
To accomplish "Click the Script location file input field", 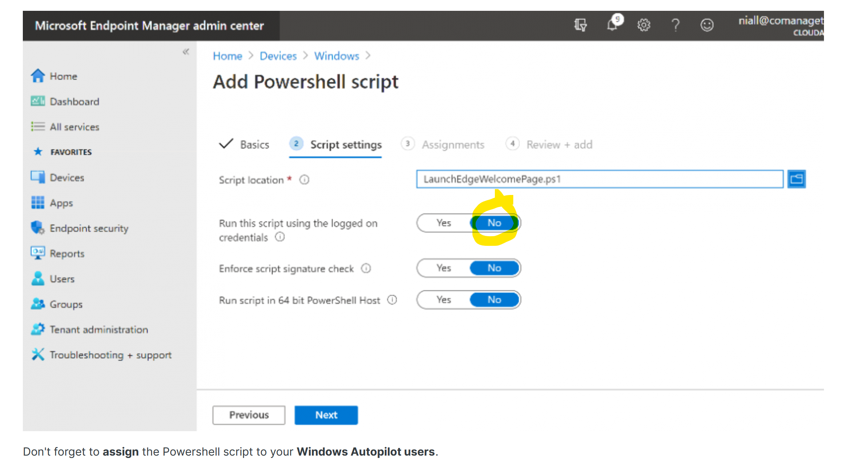I will click(x=600, y=179).
